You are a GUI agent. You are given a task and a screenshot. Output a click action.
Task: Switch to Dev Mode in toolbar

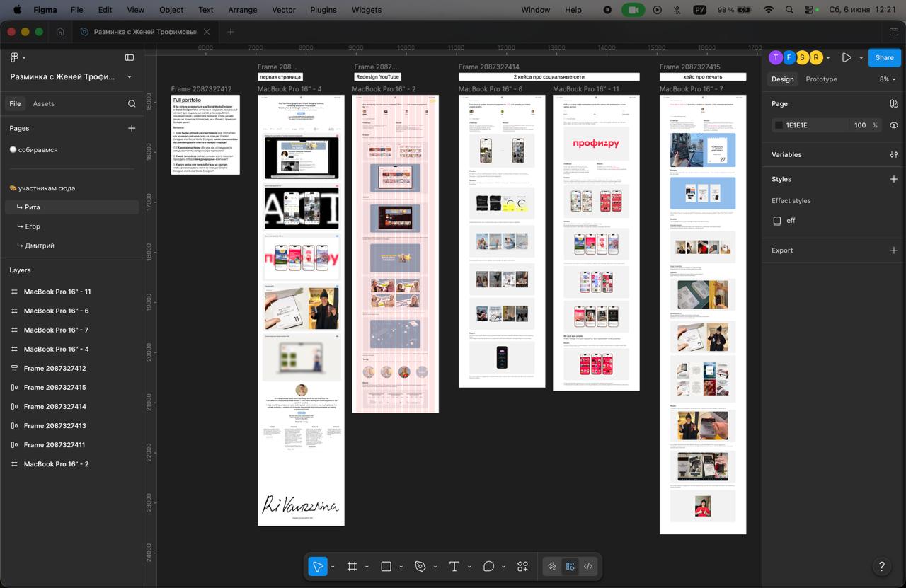pyautogui.click(x=588, y=566)
